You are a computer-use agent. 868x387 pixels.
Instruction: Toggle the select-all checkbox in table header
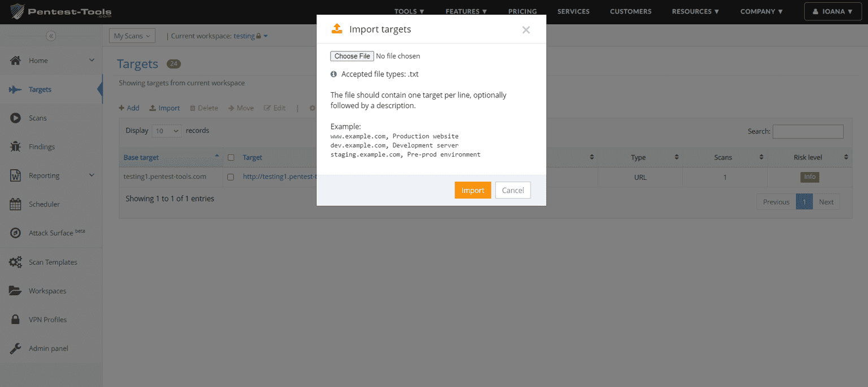click(231, 157)
